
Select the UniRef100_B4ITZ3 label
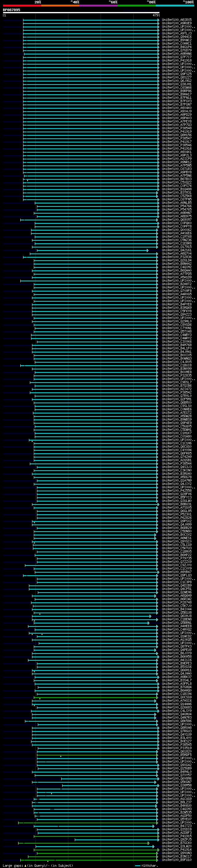click(176, 826)
